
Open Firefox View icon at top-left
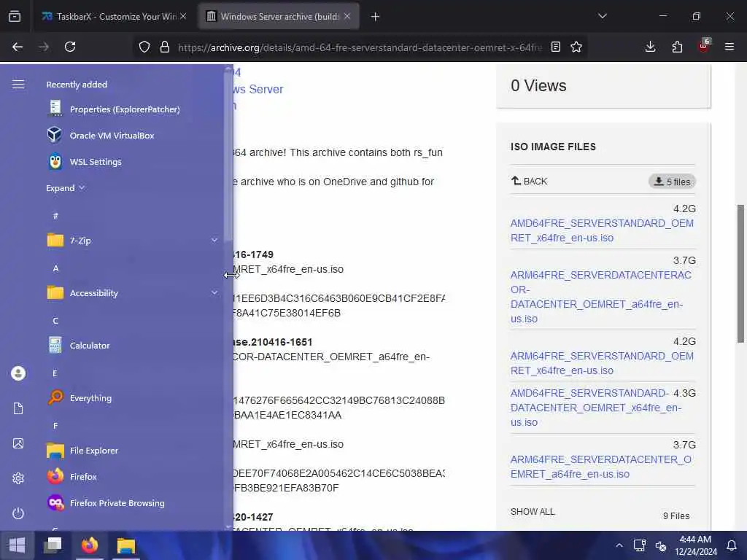[15, 16]
